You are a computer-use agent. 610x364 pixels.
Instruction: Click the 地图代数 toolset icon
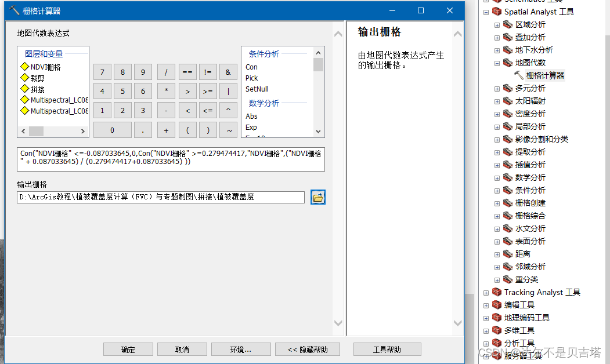coord(508,63)
